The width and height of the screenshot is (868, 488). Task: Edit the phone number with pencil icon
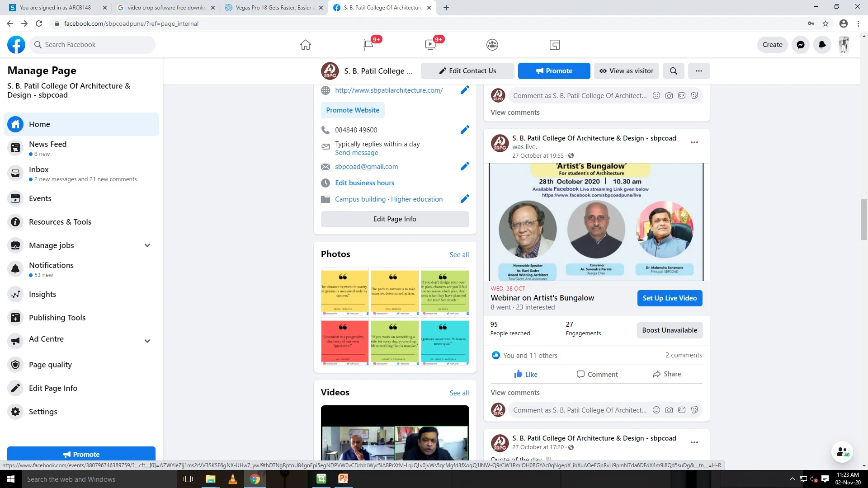465,130
